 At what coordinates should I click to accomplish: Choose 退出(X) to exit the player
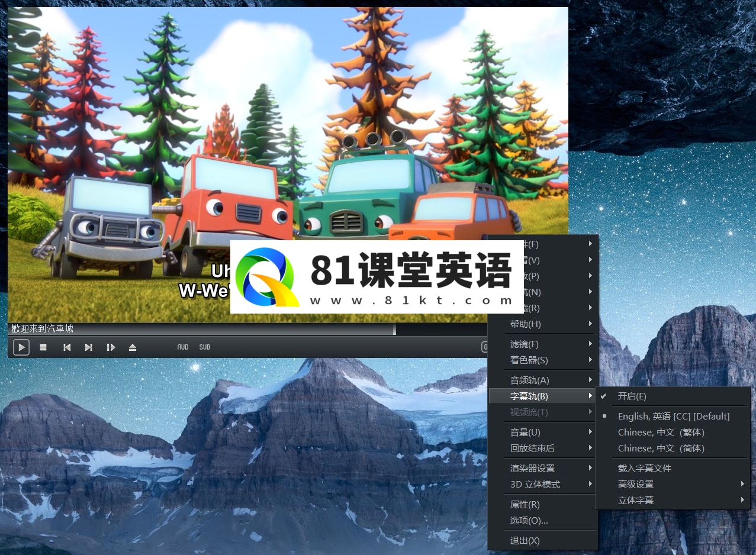[x=543, y=541]
